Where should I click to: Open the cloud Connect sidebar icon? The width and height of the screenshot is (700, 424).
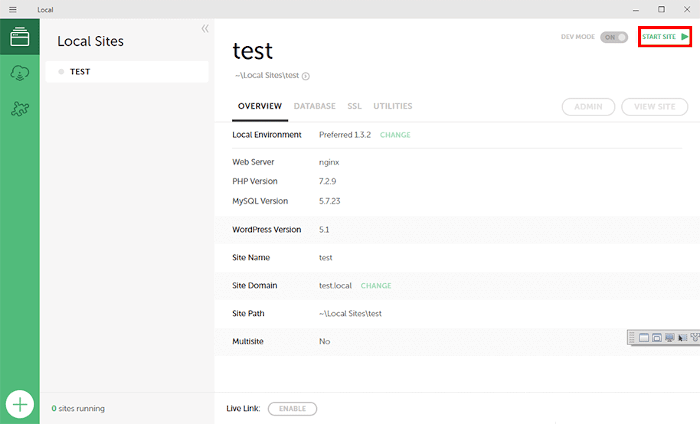pyautogui.click(x=20, y=73)
